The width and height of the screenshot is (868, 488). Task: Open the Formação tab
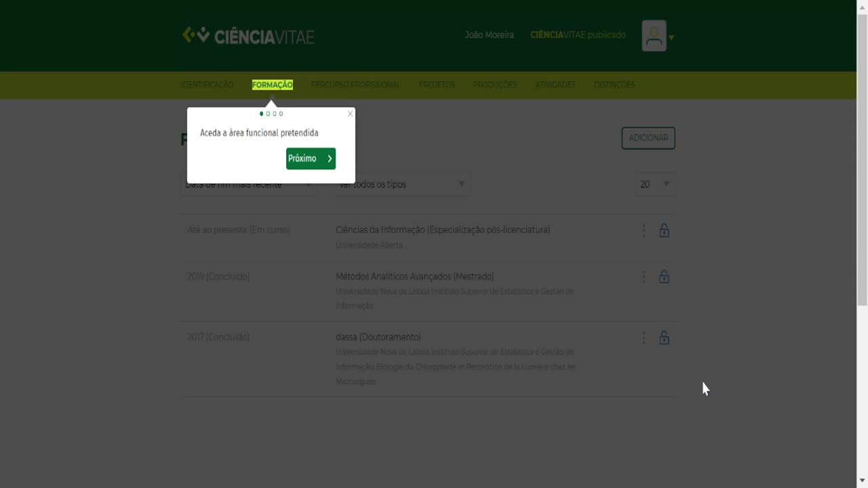coord(272,85)
